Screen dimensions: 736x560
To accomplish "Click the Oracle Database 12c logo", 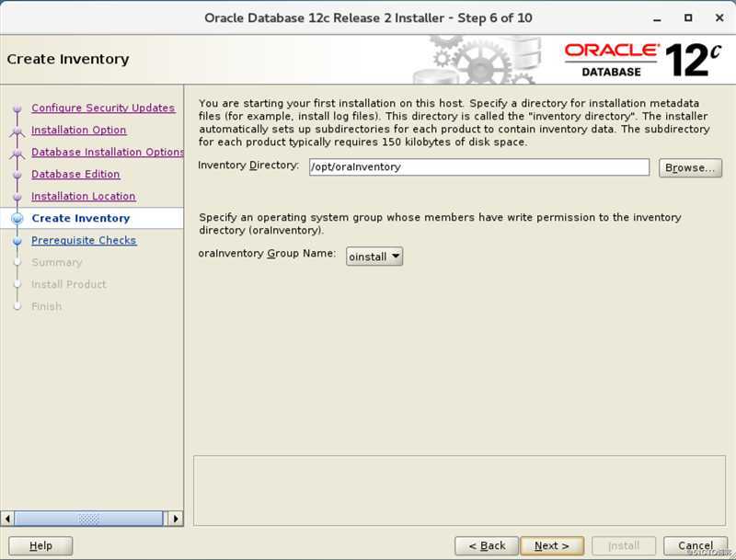I will (642, 60).
